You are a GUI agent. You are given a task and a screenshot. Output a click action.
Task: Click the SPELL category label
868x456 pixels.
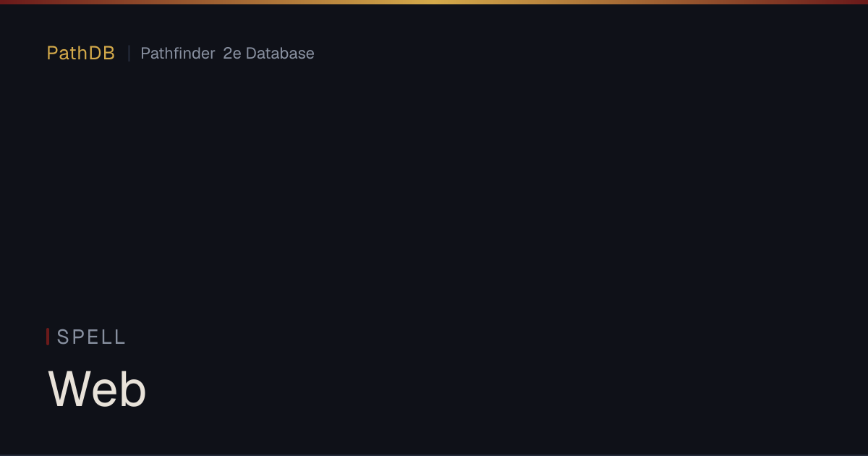pyautogui.click(x=92, y=337)
